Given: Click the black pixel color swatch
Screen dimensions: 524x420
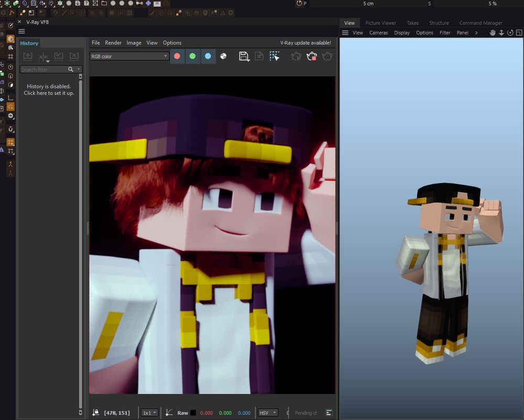Looking at the screenshot, I should [193, 413].
